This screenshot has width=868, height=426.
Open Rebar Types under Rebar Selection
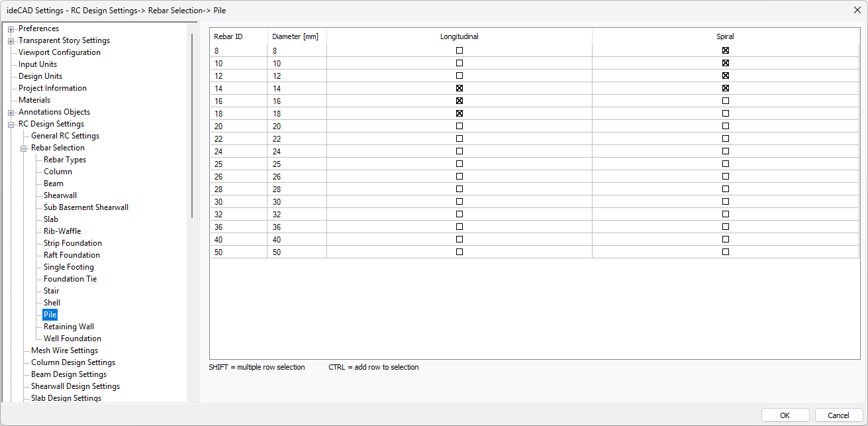click(x=65, y=160)
